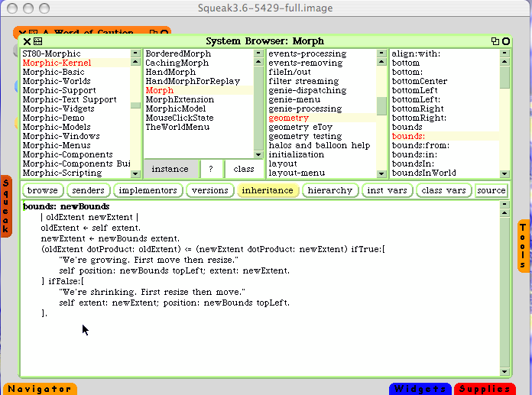Select MorphicModel class
Viewport: 532px width, 395px height.
click(x=199, y=108)
